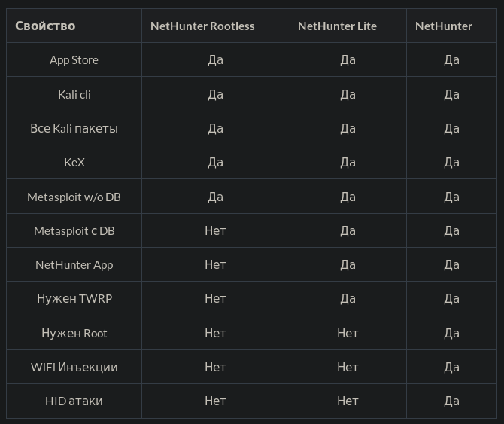
Task: Click Да under Rootless for App Store
Action: pos(215,60)
